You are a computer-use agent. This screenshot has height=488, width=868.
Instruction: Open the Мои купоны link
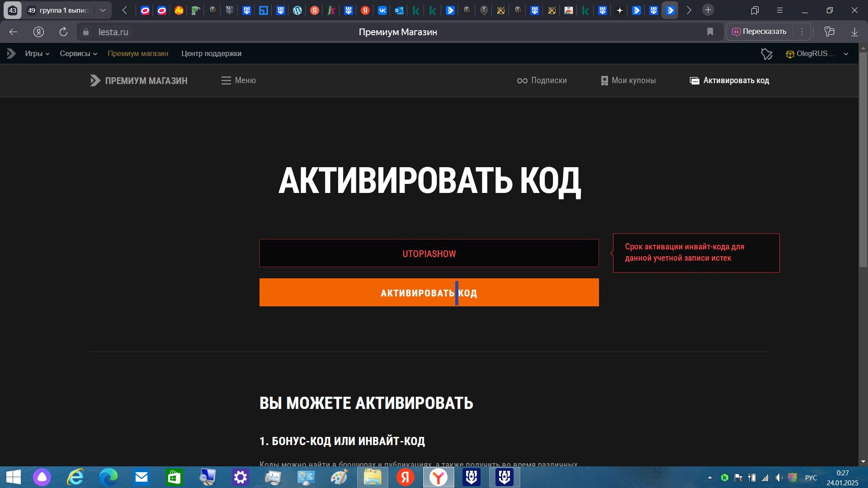coord(628,80)
